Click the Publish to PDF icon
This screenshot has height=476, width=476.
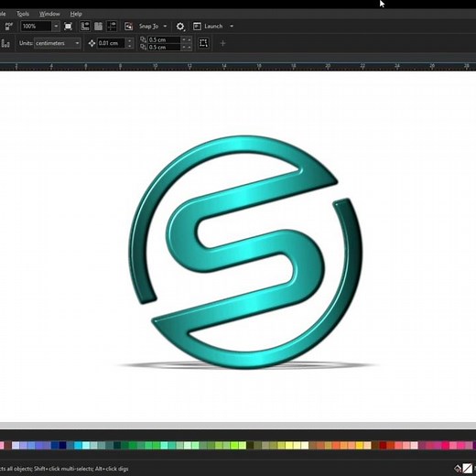[x=9, y=27]
